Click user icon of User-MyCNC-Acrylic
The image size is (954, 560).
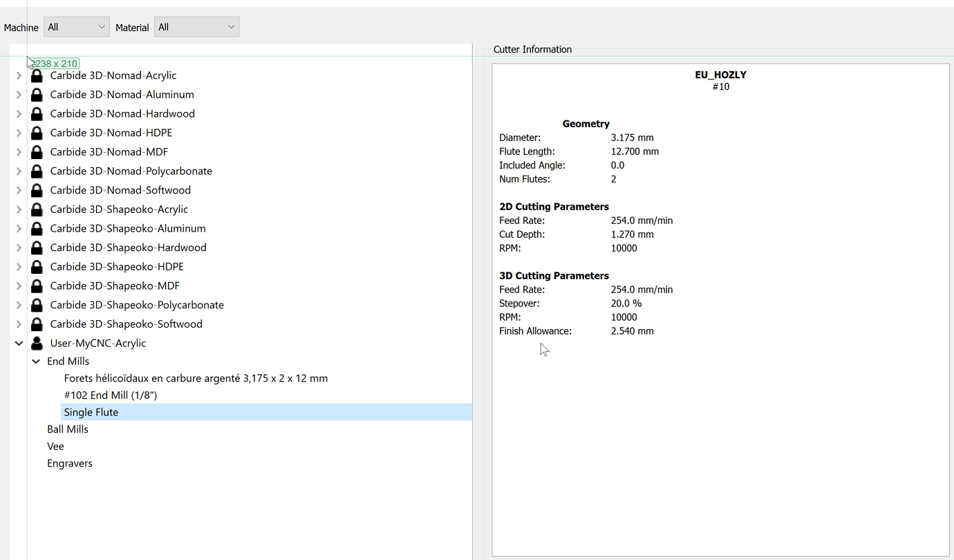[37, 343]
